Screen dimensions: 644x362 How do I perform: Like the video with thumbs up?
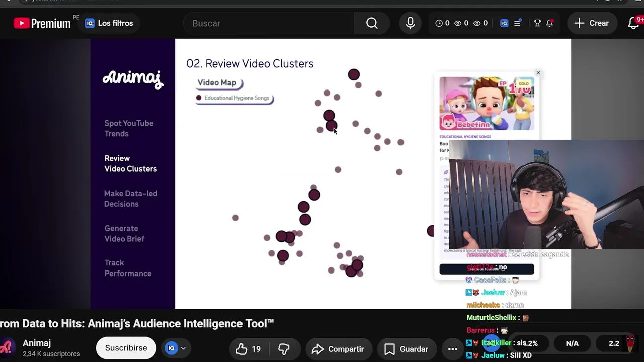coord(249,349)
